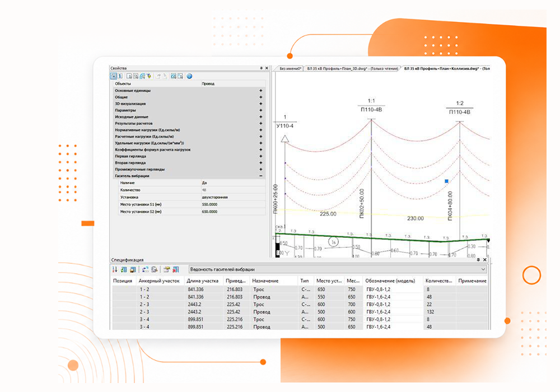
Task: Expand the Результаты расчетов section
Action: click(261, 123)
